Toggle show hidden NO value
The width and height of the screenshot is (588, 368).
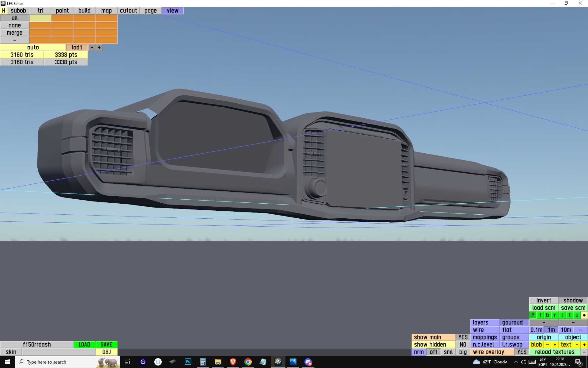[x=463, y=344]
